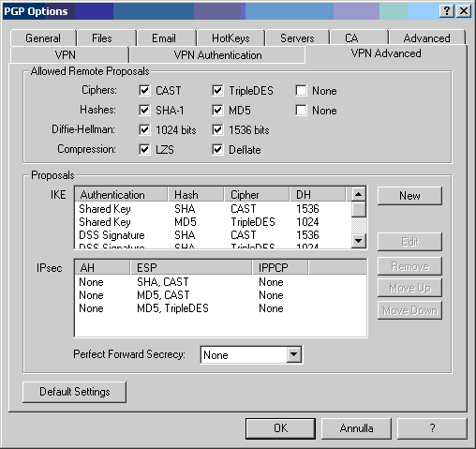Click the Authentication column header
The image size is (476, 449).
(121, 195)
